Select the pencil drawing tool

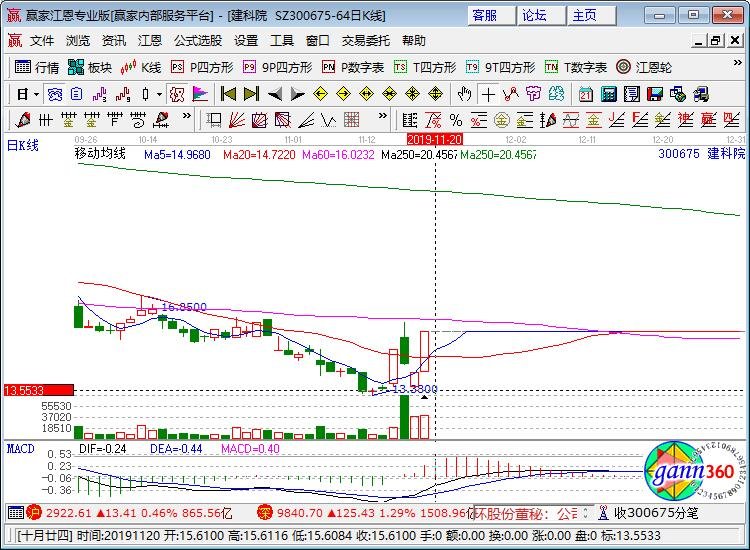click(x=22, y=120)
